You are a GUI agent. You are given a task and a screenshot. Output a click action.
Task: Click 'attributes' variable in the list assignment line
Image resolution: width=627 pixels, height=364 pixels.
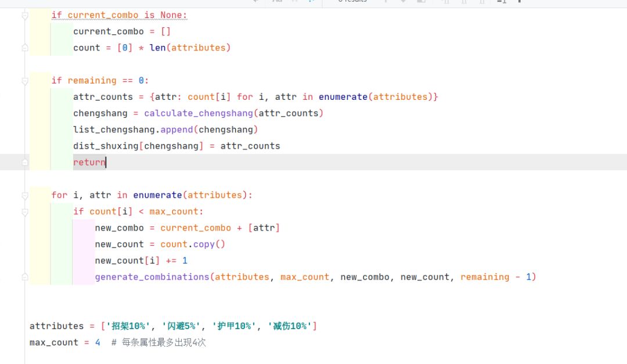[56, 326]
